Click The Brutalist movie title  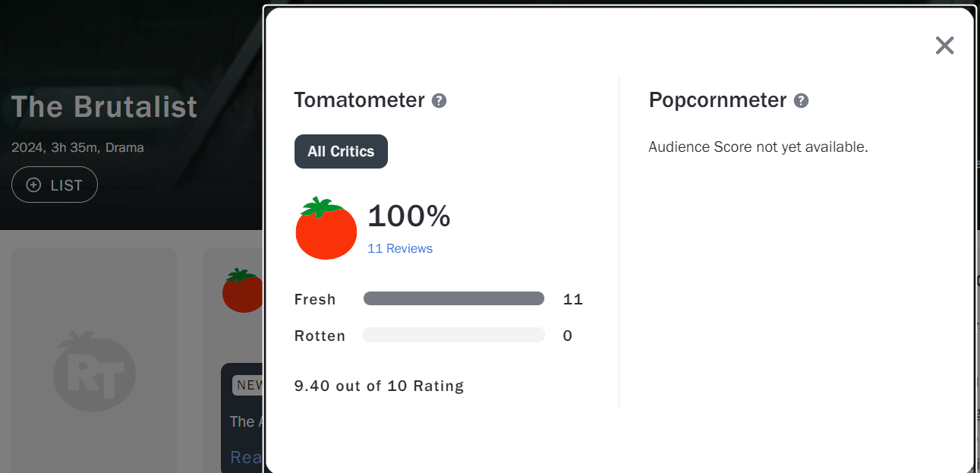pyautogui.click(x=105, y=107)
